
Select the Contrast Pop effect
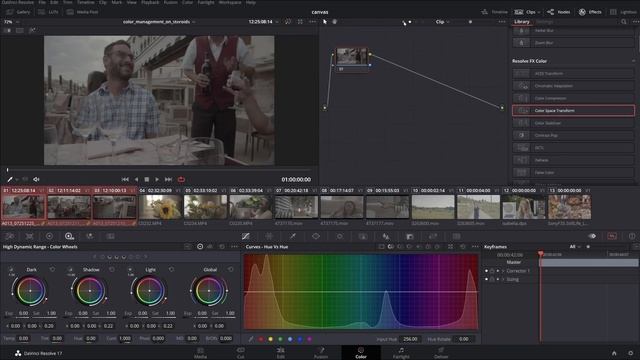[x=573, y=136]
